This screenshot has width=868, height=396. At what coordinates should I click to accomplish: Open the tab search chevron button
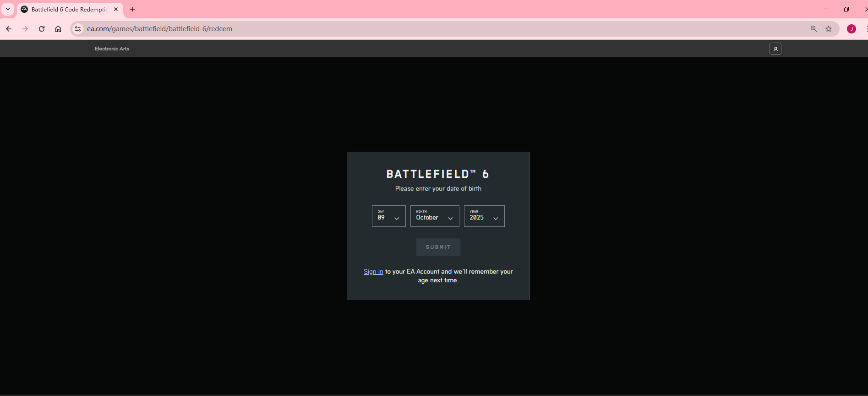[8, 9]
